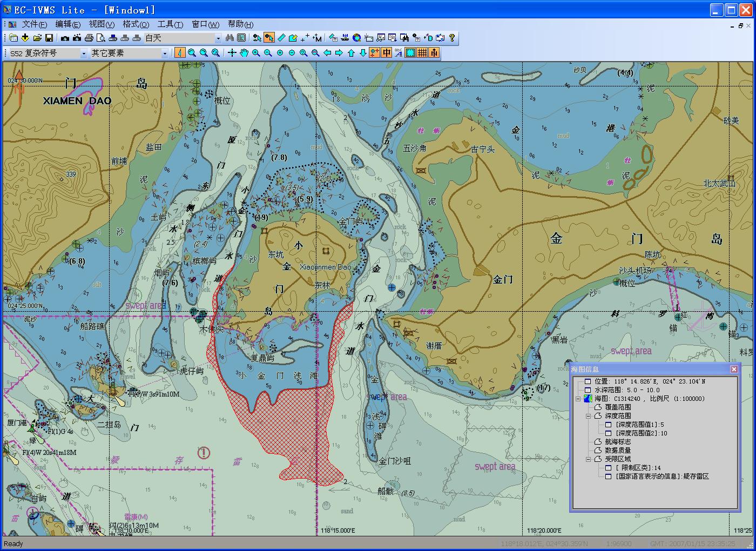Click the crosshair centering tool

[x=232, y=53]
